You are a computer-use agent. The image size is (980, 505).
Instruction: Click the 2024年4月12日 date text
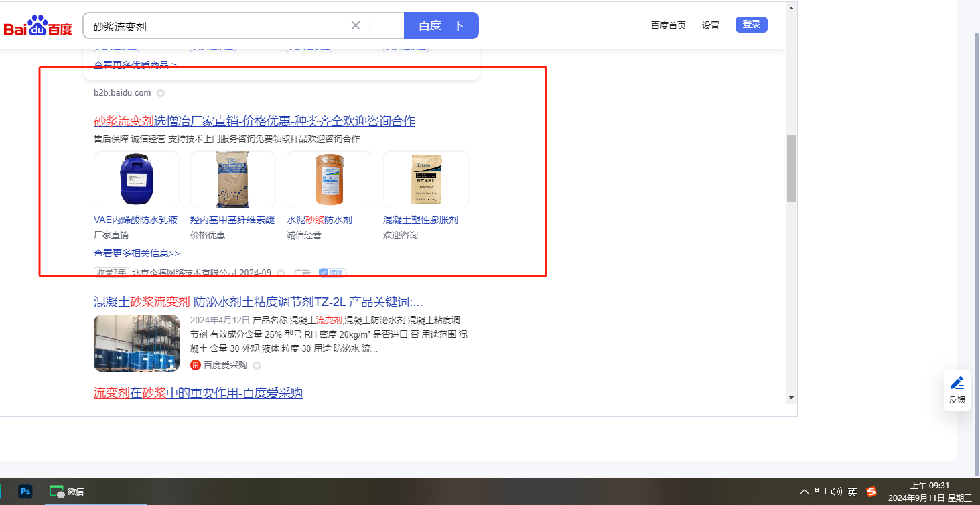point(220,320)
